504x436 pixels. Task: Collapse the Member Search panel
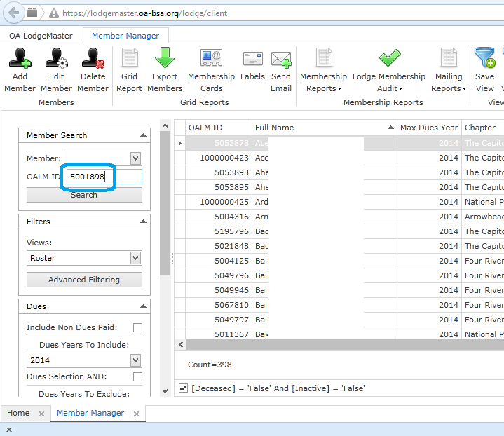(x=144, y=135)
